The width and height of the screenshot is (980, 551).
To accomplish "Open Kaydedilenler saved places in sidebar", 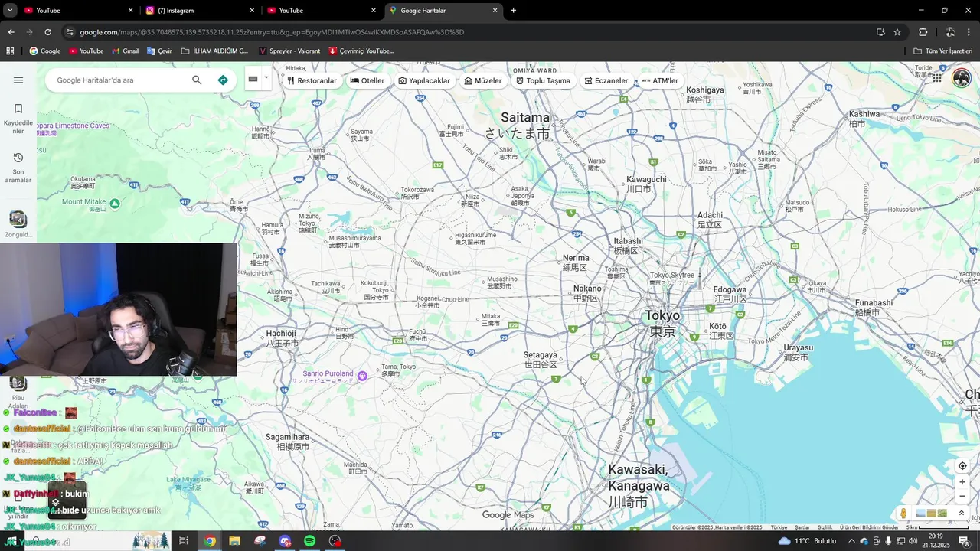I will (x=18, y=118).
